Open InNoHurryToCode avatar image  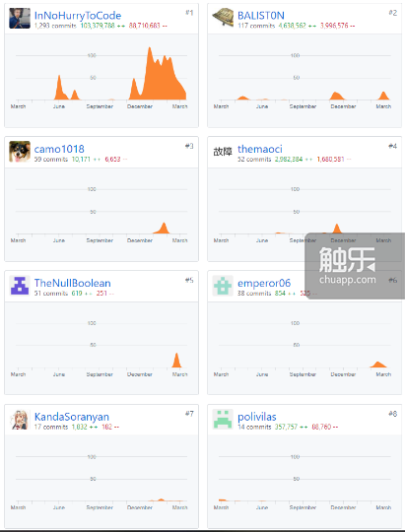(x=20, y=19)
